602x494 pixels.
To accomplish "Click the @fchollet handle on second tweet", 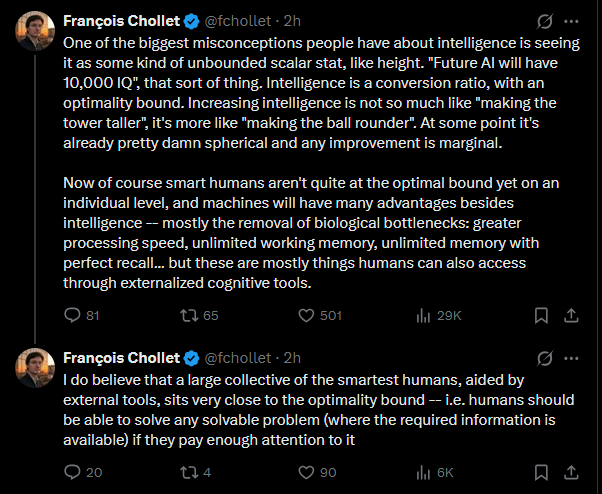I will [238, 357].
